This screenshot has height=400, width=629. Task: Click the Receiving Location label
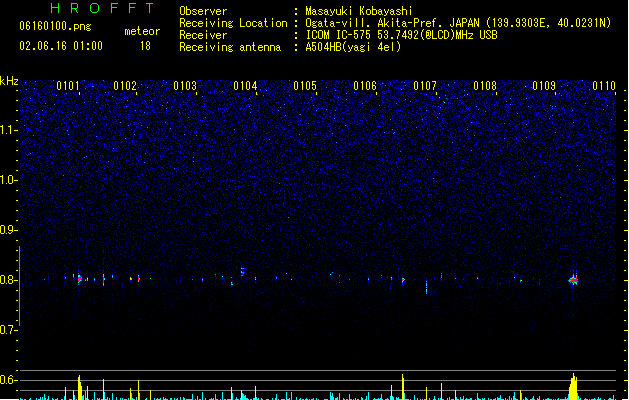(x=233, y=23)
